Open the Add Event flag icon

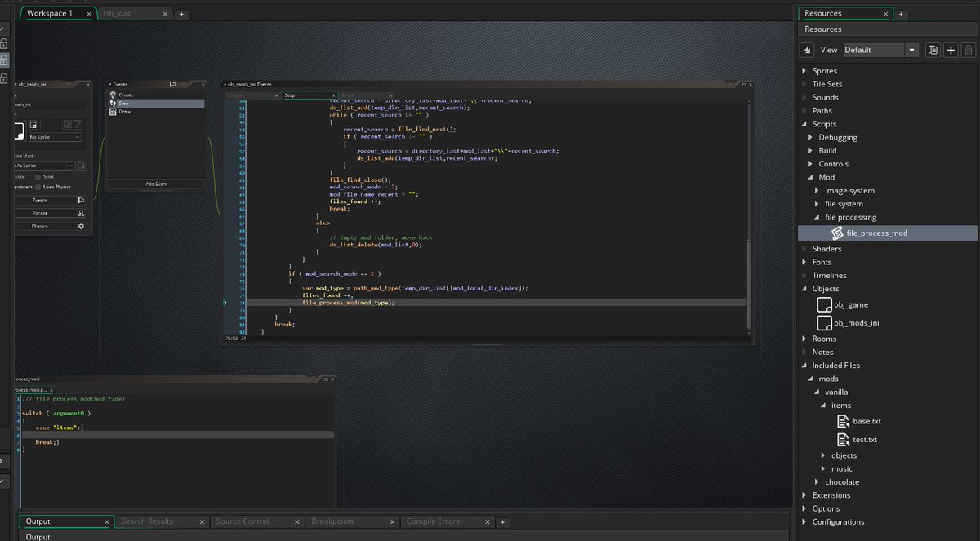click(172, 84)
